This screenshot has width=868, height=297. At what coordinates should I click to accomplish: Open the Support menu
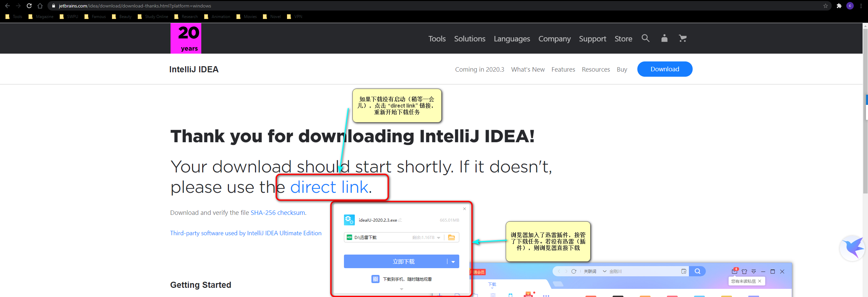[593, 39]
